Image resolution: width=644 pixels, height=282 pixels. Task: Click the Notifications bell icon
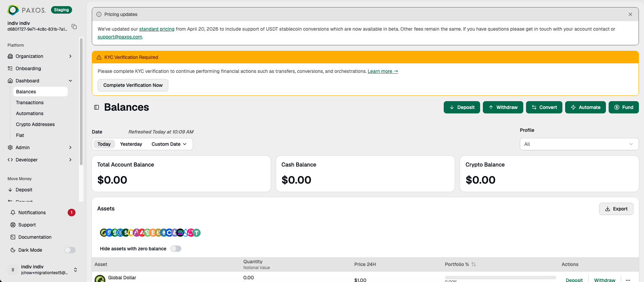coord(13,213)
